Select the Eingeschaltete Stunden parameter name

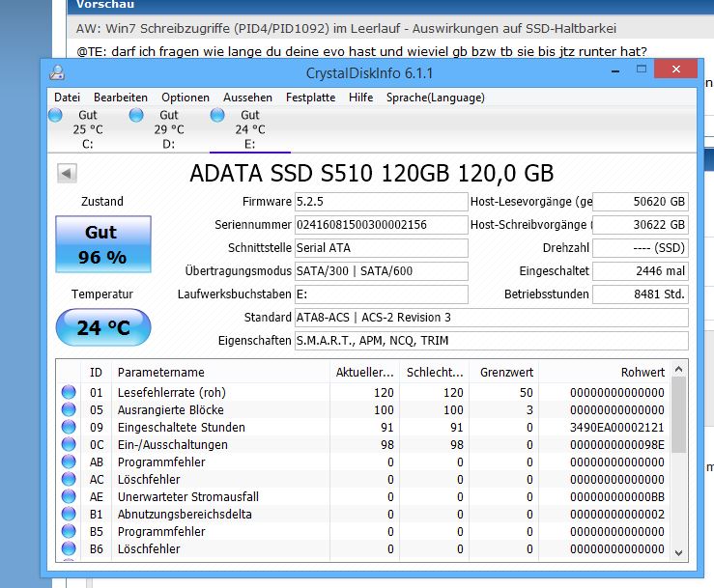[x=182, y=428]
